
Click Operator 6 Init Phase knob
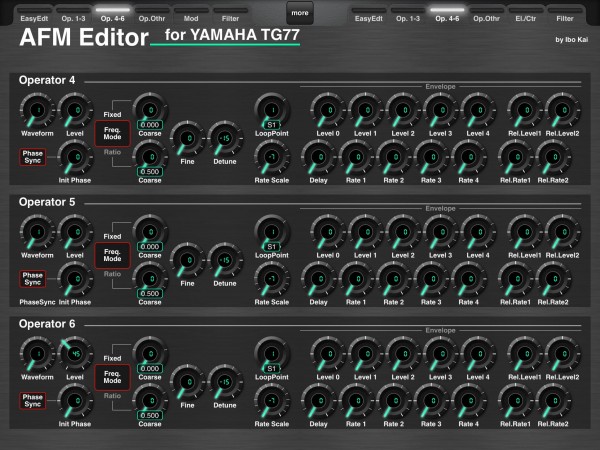(75, 401)
